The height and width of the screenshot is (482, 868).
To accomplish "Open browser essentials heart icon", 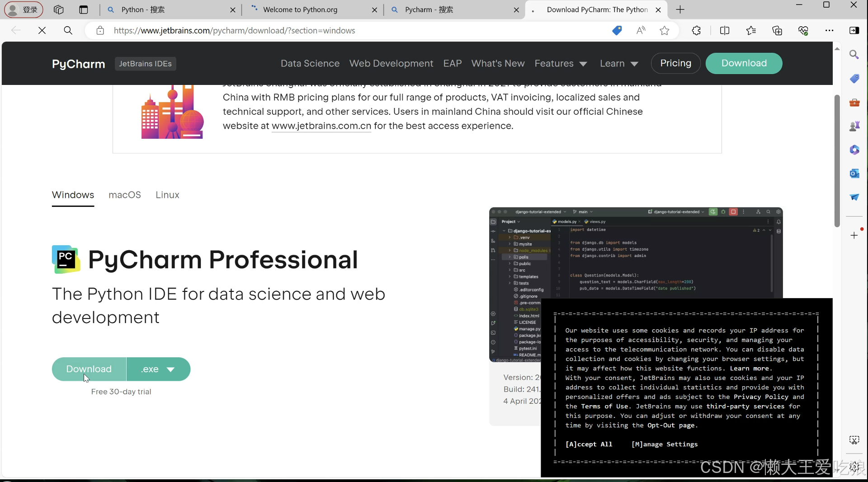I will (x=803, y=30).
